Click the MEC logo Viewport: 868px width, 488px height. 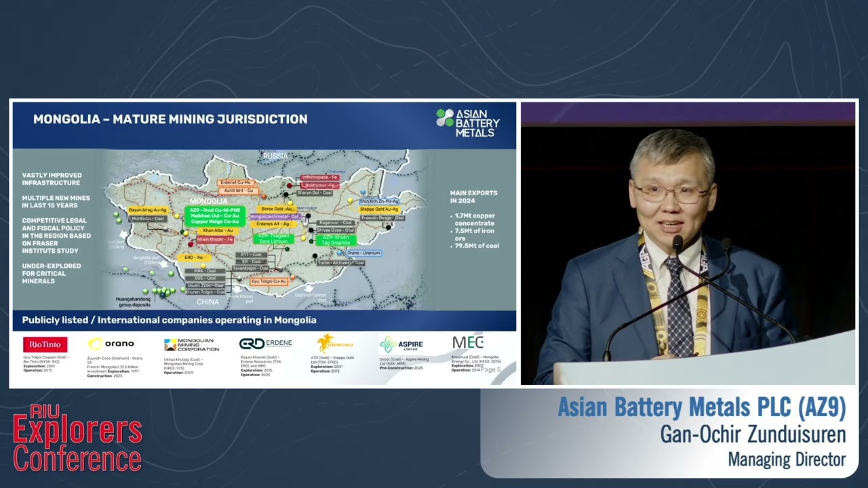tap(468, 342)
